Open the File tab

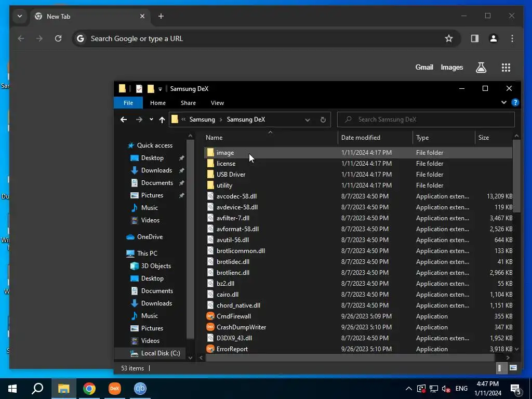coord(128,103)
